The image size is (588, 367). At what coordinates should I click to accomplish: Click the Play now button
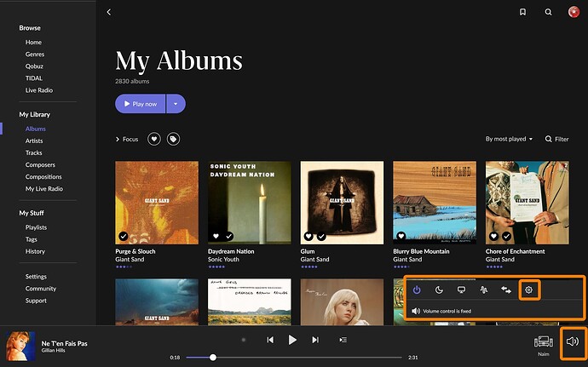141,104
